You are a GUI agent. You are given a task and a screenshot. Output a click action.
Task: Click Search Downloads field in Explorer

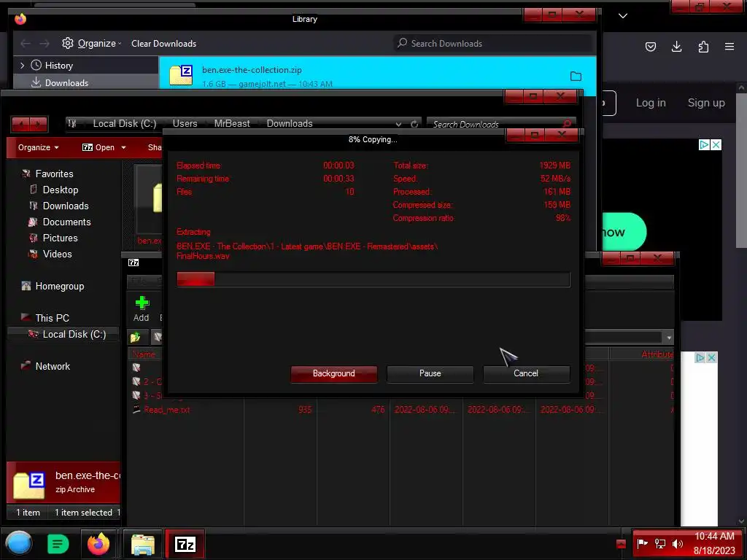pyautogui.click(x=495, y=124)
